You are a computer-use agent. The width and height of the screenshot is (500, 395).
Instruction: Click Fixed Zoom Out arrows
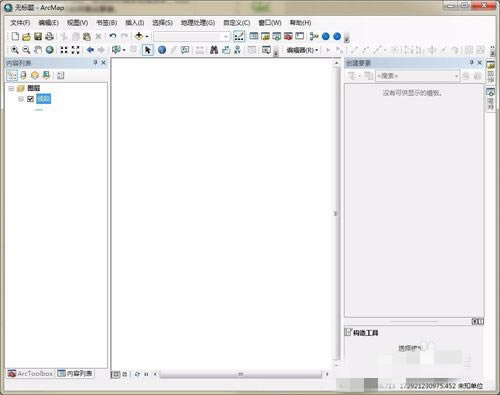[x=76, y=50]
